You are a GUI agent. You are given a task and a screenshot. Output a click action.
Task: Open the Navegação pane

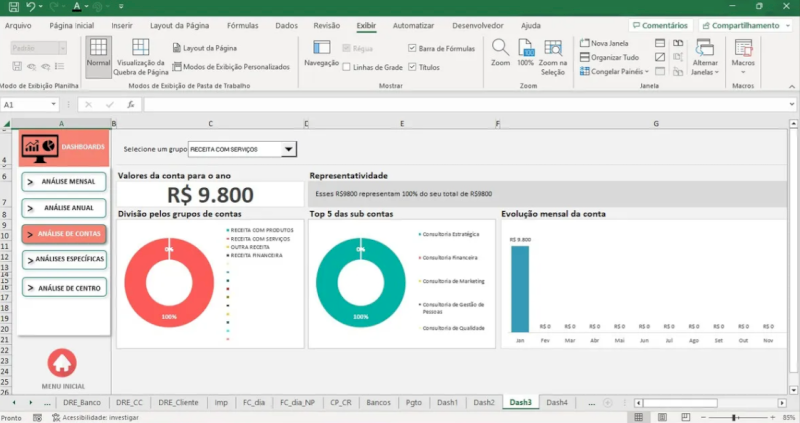click(x=321, y=52)
